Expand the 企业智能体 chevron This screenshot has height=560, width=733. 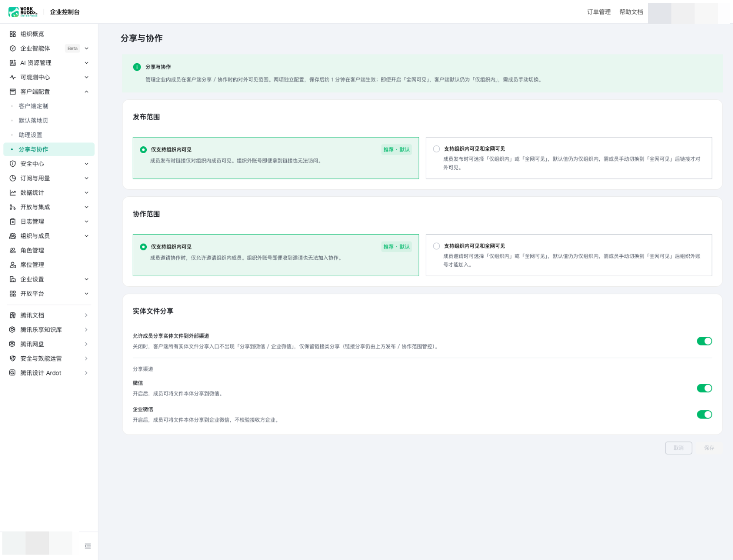coord(87,48)
